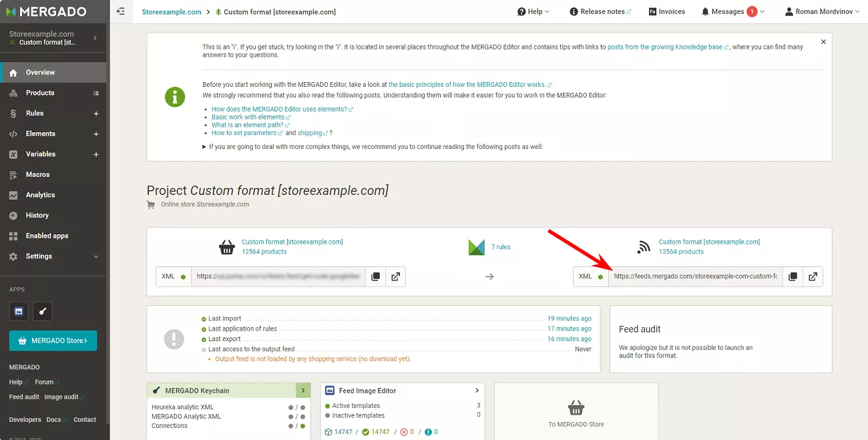Viewport: 868px width, 440px height.
Task: Open 'What is an element path?' link
Action: [250, 125]
